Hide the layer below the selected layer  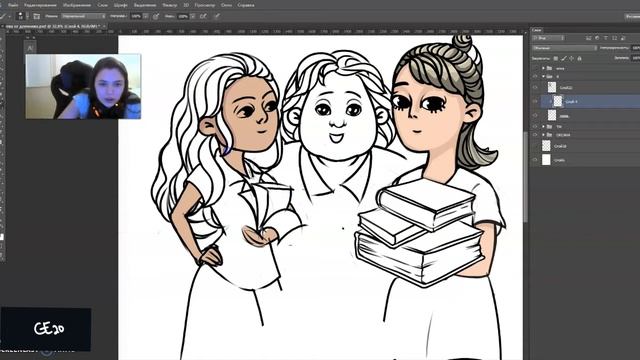[535, 116]
